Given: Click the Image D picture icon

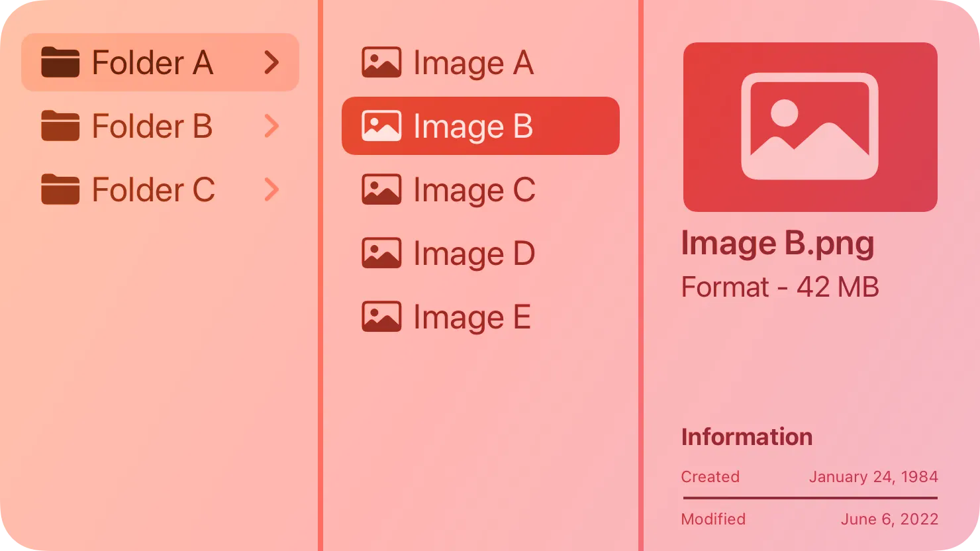Looking at the screenshot, I should (381, 253).
